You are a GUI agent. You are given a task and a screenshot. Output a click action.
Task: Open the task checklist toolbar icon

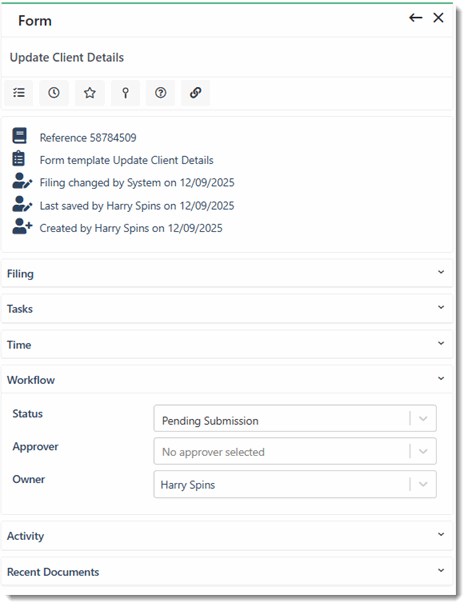pyautogui.click(x=19, y=93)
